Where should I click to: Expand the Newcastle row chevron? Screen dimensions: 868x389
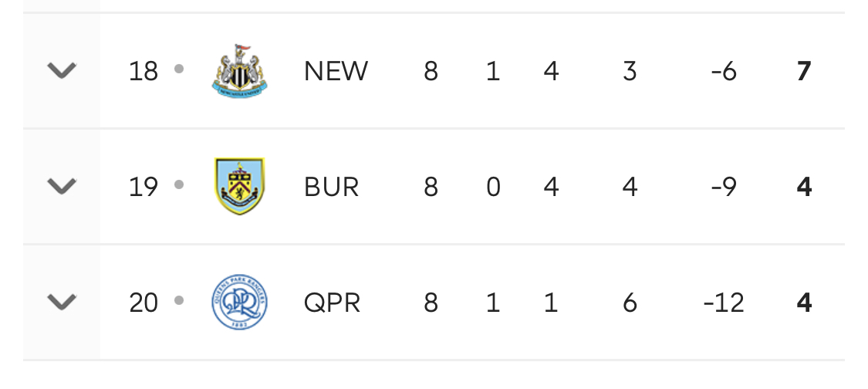click(62, 71)
